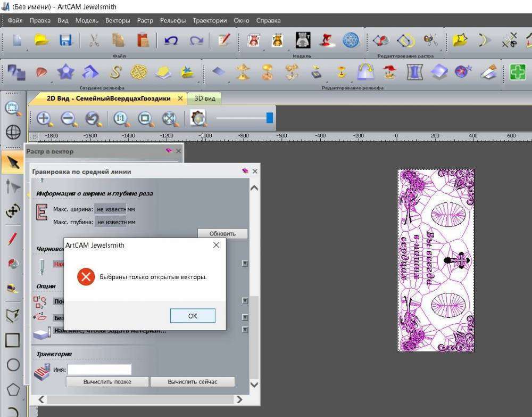Click the toolpath Имя input field
Viewport: 532px width, 417px height.
click(x=99, y=370)
